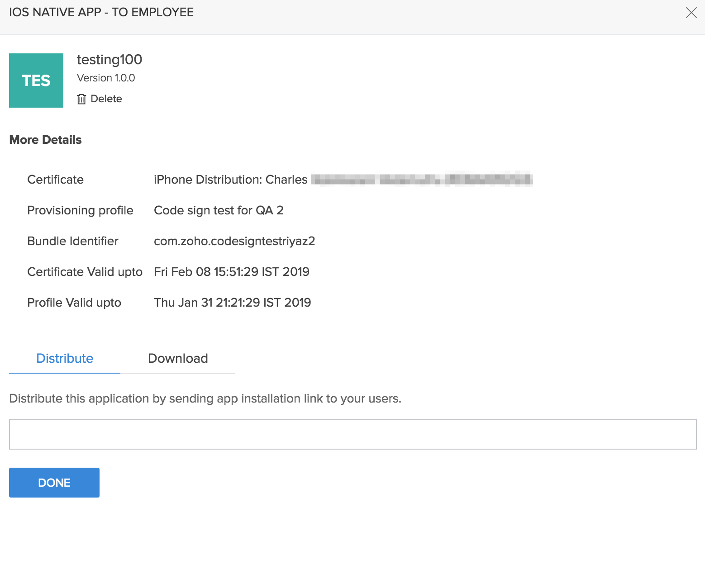Click the Fri Feb 08 certificate expiry date

tap(232, 272)
